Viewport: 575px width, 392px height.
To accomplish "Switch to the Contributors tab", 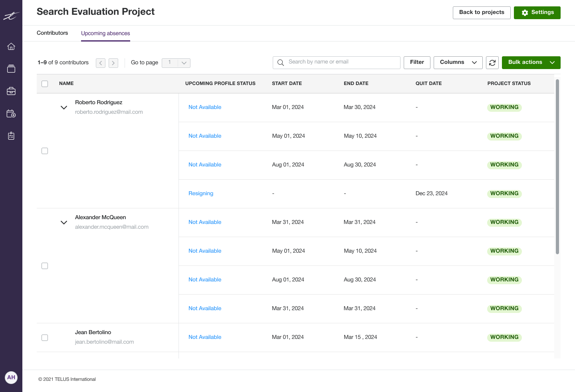I will tap(52, 33).
